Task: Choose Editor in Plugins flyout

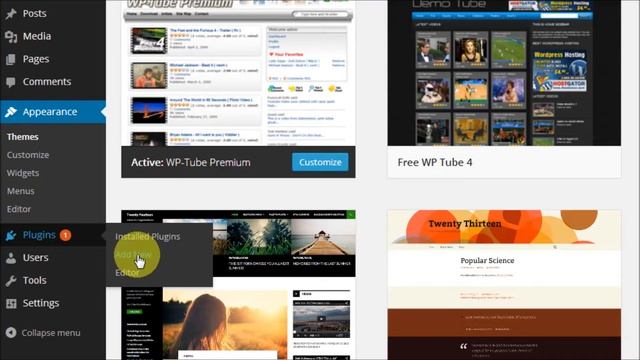Action: (127, 273)
